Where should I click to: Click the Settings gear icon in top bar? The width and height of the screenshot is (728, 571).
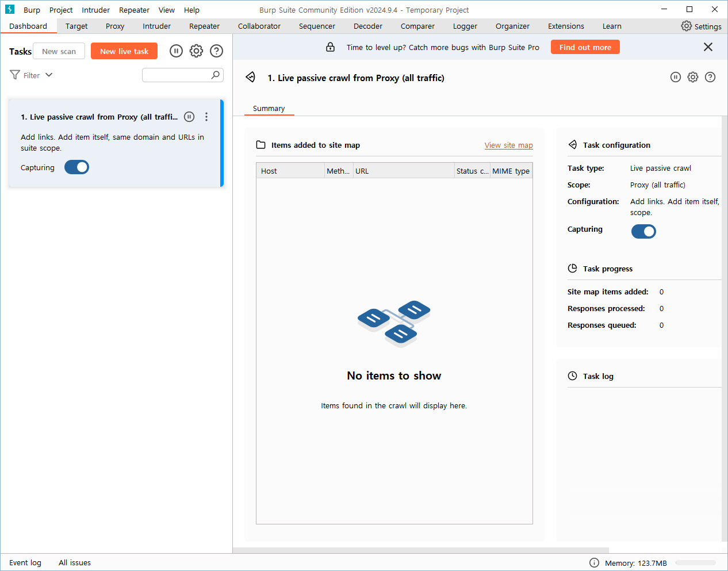point(686,26)
